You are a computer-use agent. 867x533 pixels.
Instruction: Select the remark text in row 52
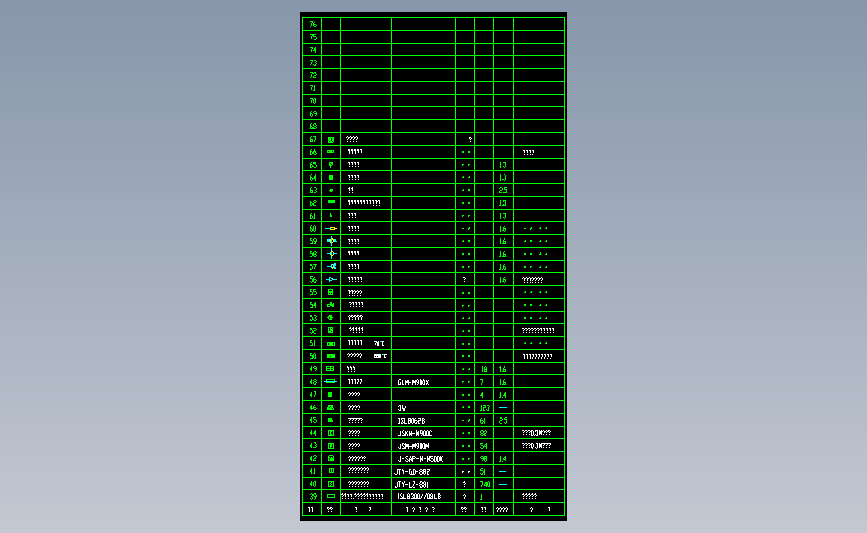click(x=537, y=331)
